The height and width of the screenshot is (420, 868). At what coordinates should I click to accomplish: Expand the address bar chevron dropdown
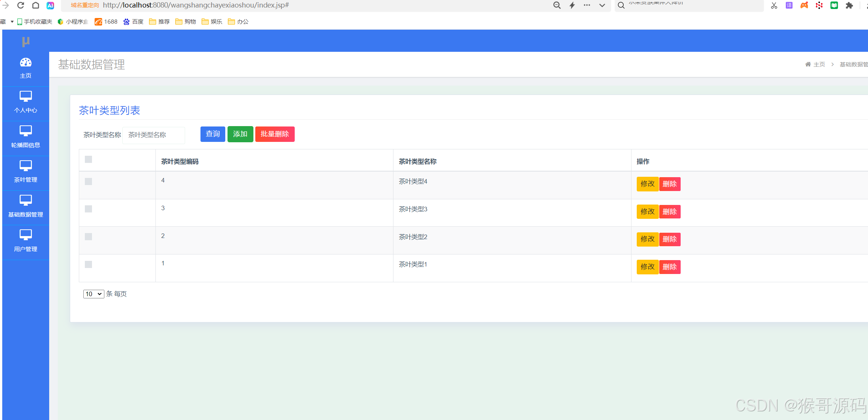602,5
